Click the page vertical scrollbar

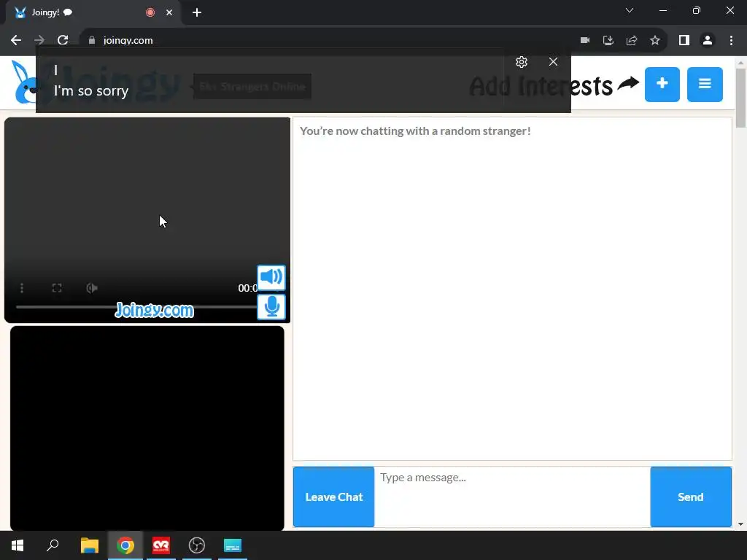point(740,98)
